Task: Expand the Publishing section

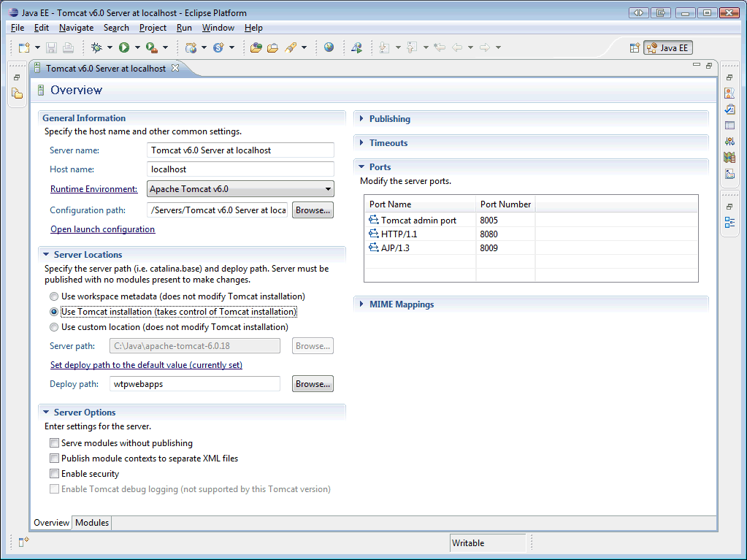Action: click(x=361, y=118)
